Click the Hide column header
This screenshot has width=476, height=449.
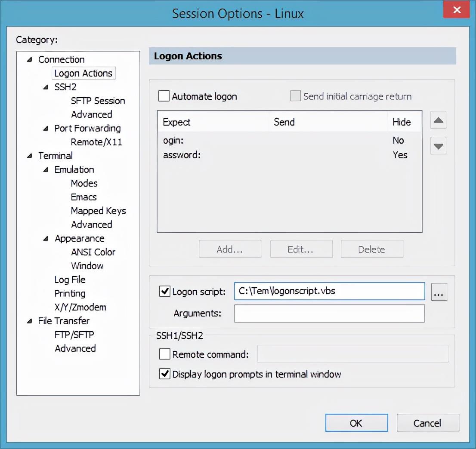pyautogui.click(x=405, y=122)
